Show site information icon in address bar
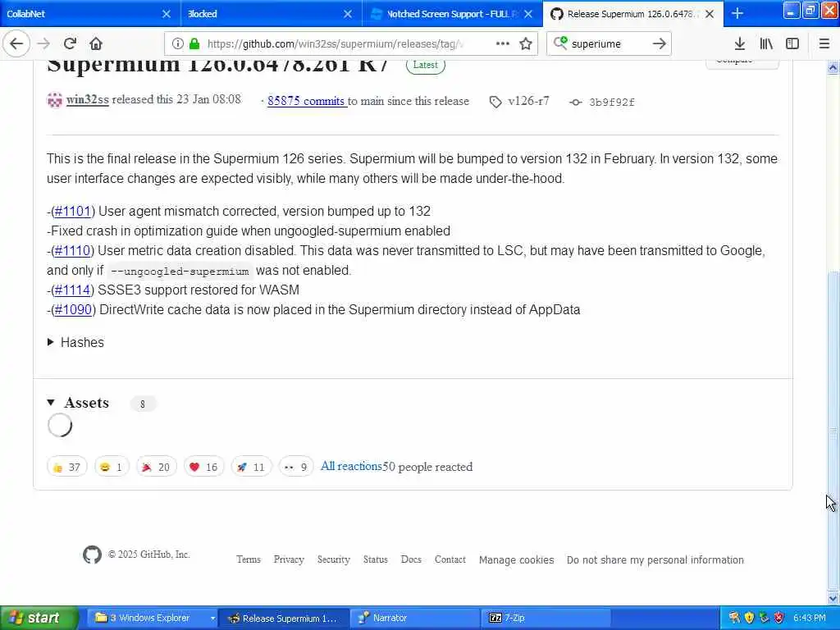840x630 pixels. click(177, 43)
